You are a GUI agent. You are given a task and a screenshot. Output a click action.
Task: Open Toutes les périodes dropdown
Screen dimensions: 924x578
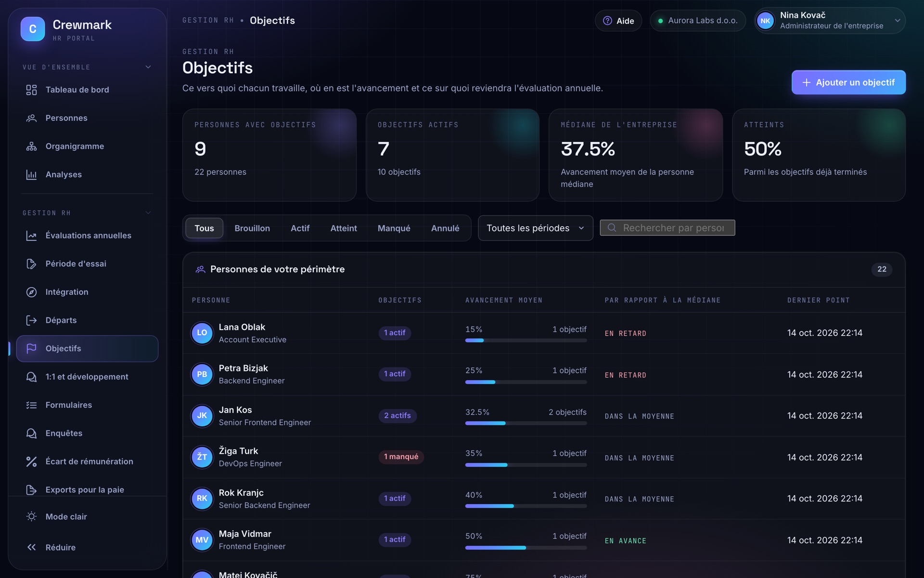coord(535,228)
